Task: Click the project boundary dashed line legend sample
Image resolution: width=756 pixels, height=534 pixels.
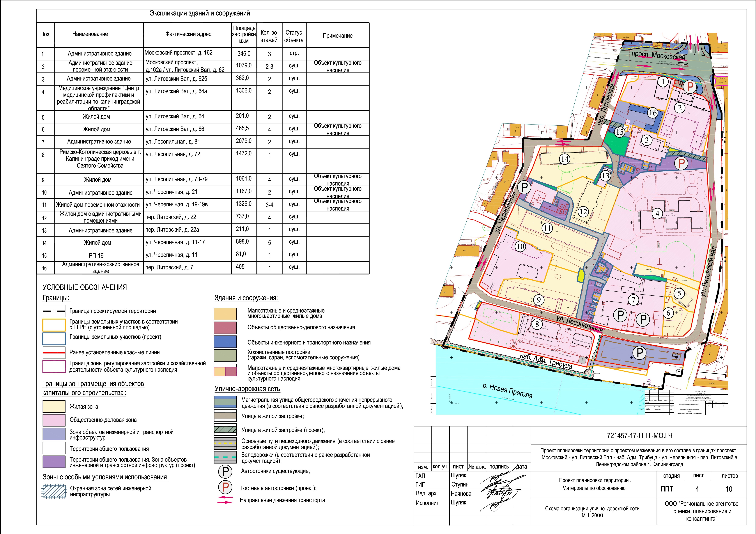Action: (x=54, y=311)
